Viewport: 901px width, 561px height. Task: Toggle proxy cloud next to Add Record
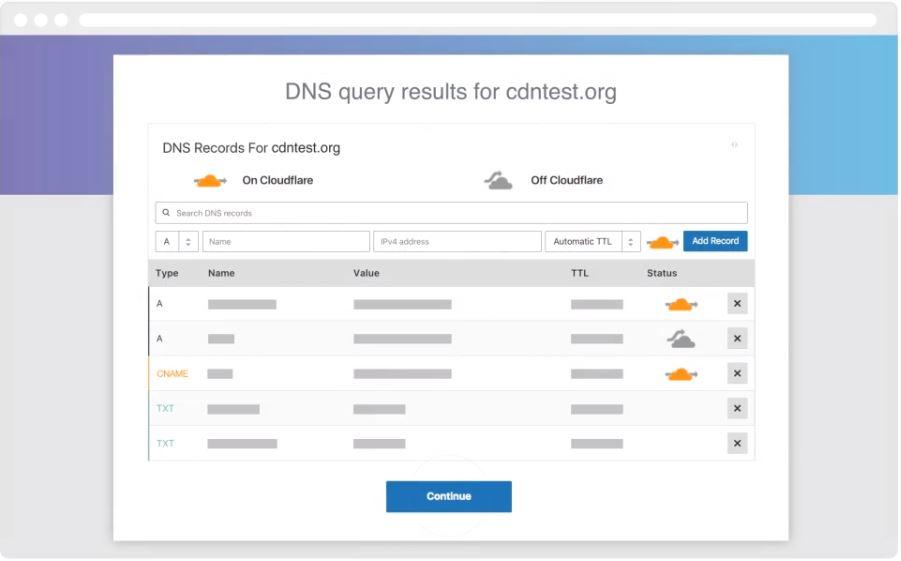[x=662, y=243]
